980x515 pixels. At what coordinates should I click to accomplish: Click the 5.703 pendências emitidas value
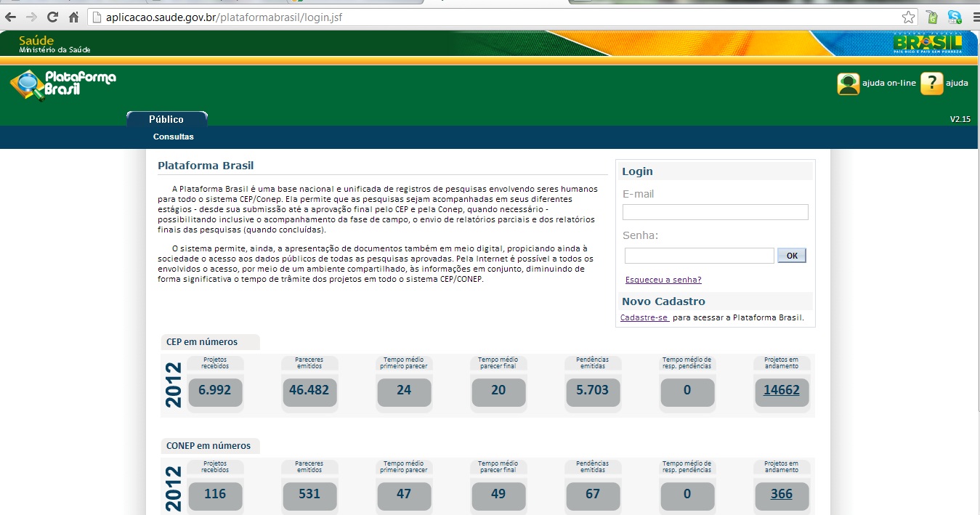[x=593, y=390]
